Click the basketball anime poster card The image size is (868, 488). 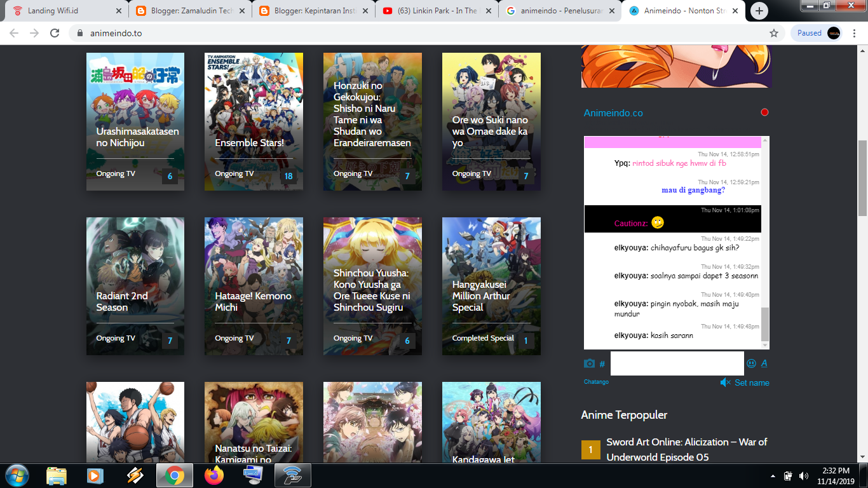(135, 422)
